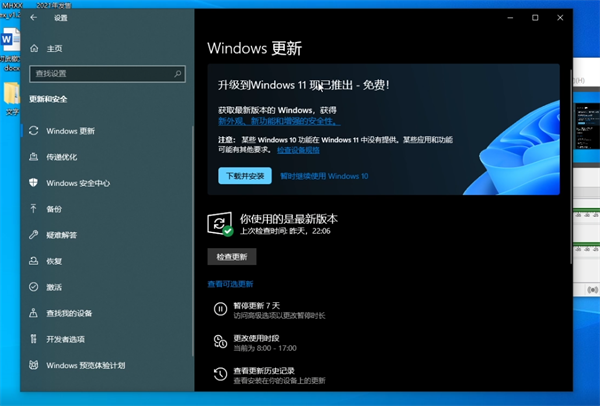Click the 检查设备规格 link
This screenshot has width=600, height=406.
pos(298,150)
